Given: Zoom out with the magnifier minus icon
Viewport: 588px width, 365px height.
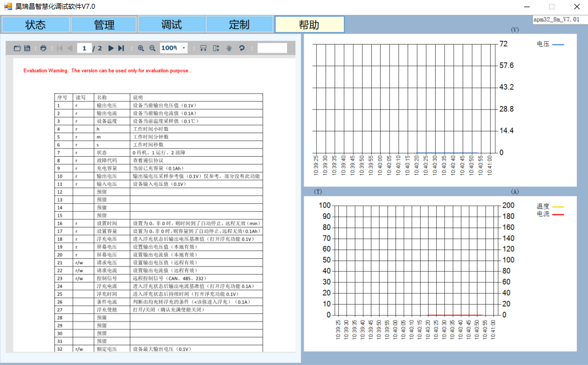Looking at the screenshot, I should coord(152,48).
